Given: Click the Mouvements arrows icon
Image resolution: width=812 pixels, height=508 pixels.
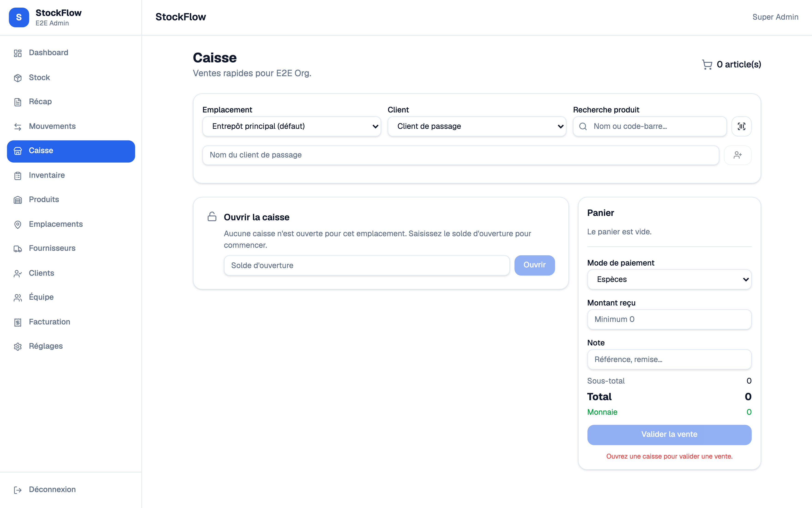Looking at the screenshot, I should click(x=18, y=127).
